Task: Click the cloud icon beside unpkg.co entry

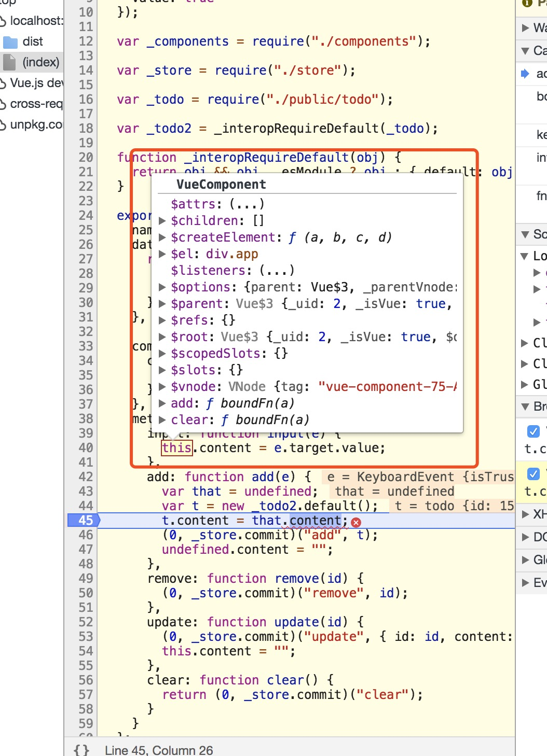Action: (3, 125)
